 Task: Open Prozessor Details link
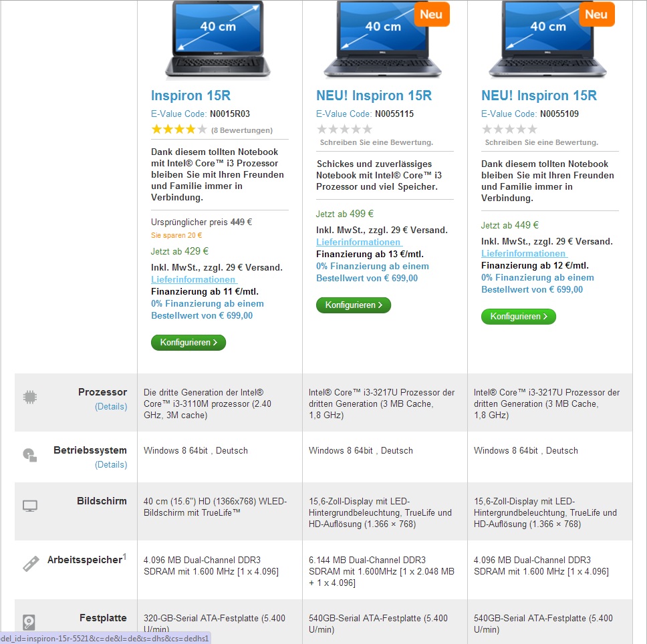coord(111,407)
